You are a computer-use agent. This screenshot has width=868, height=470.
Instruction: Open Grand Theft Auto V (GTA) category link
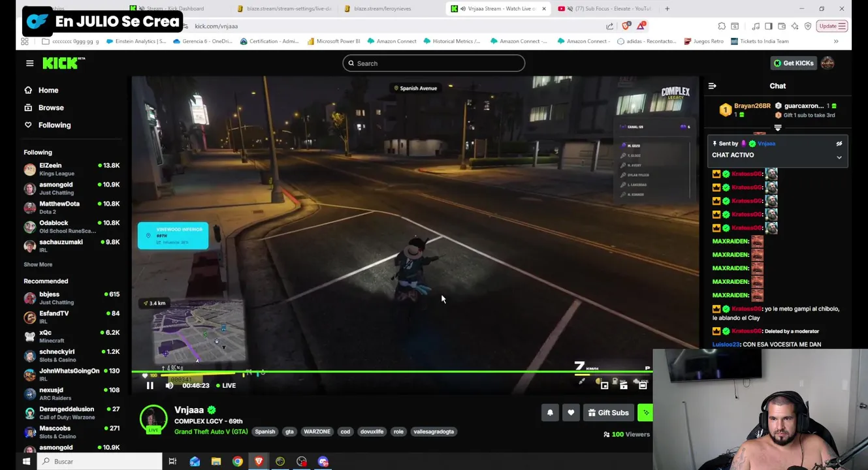(x=211, y=431)
